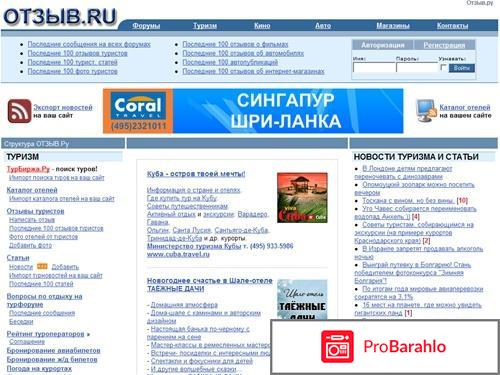Open В Израиле запретят продавать алкоголь link

click(x=419, y=253)
